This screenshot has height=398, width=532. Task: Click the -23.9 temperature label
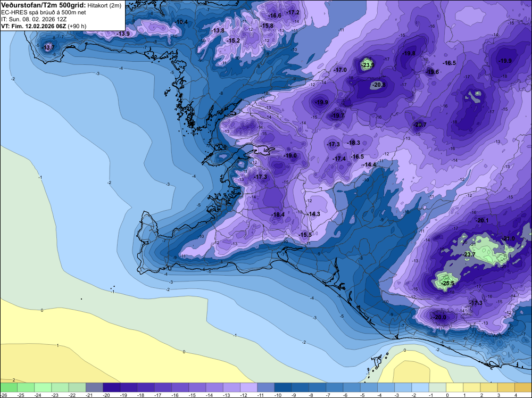point(368,65)
